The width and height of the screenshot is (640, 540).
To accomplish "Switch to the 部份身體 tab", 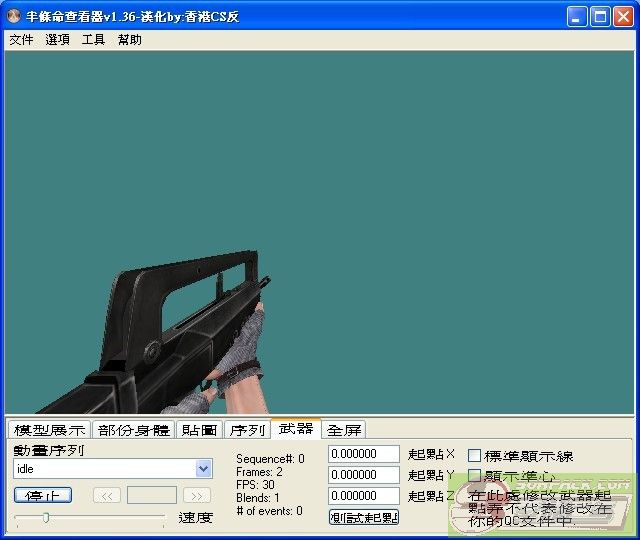I will click(x=133, y=430).
